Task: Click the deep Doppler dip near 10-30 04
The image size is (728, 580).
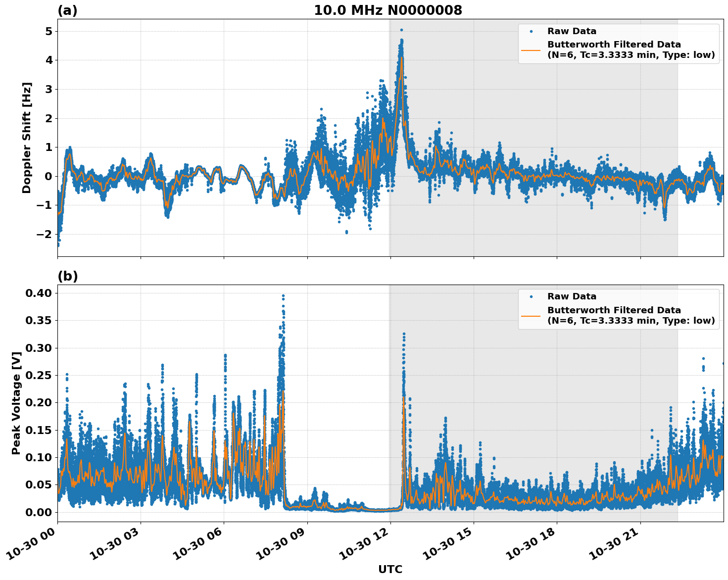Action: pos(167,217)
